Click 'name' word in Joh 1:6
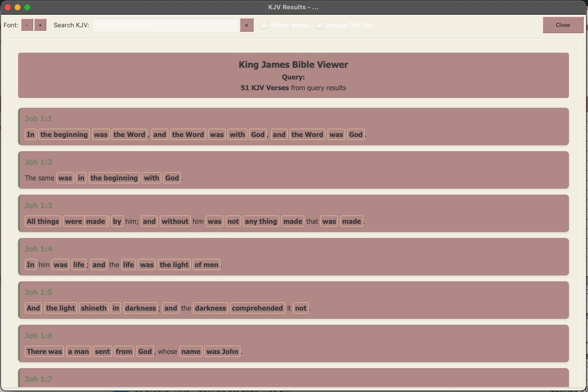 (x=191, y=352)
